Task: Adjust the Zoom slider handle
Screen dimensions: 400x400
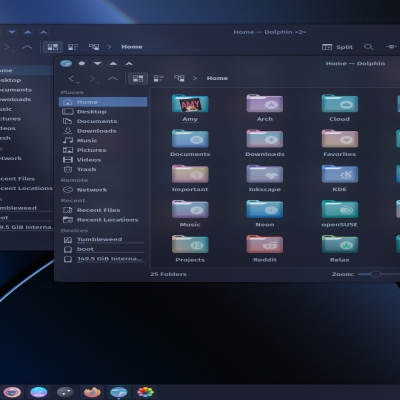Action: (375, 274)
